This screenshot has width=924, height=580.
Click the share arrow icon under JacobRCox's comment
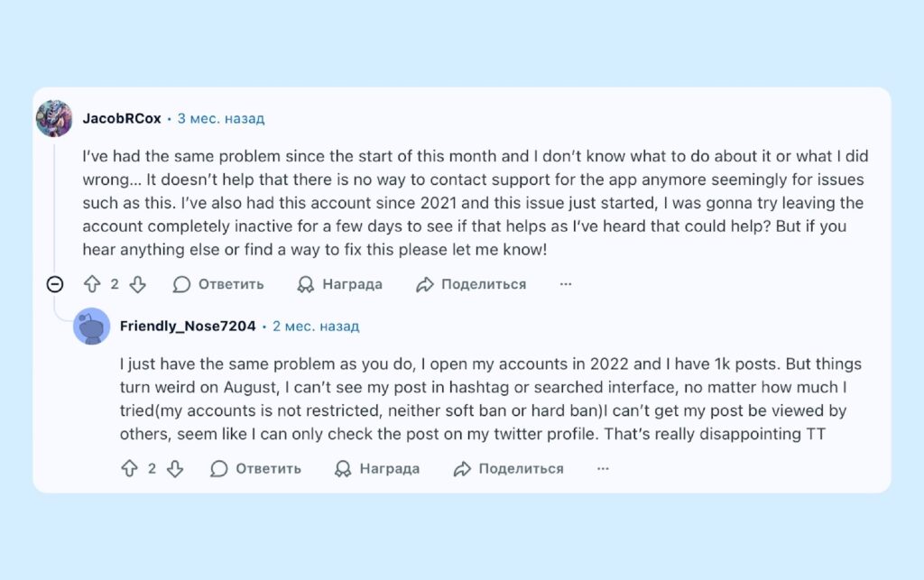[424, 284]
